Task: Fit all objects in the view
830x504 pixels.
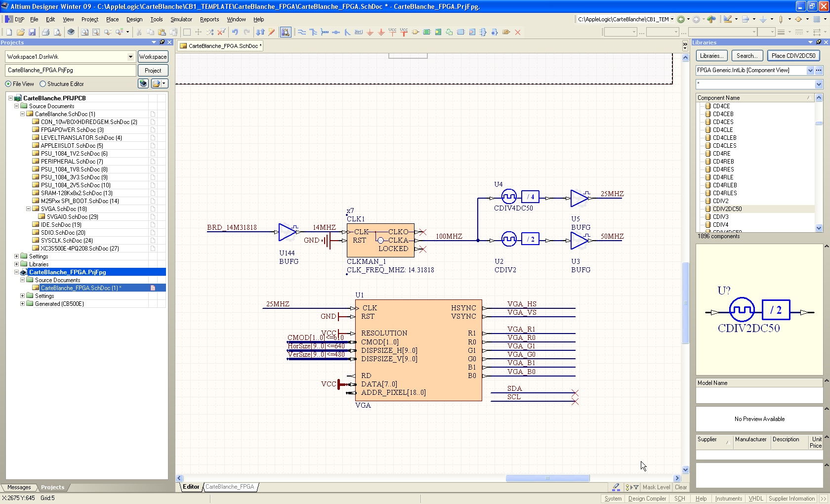Action: point(85,32)
